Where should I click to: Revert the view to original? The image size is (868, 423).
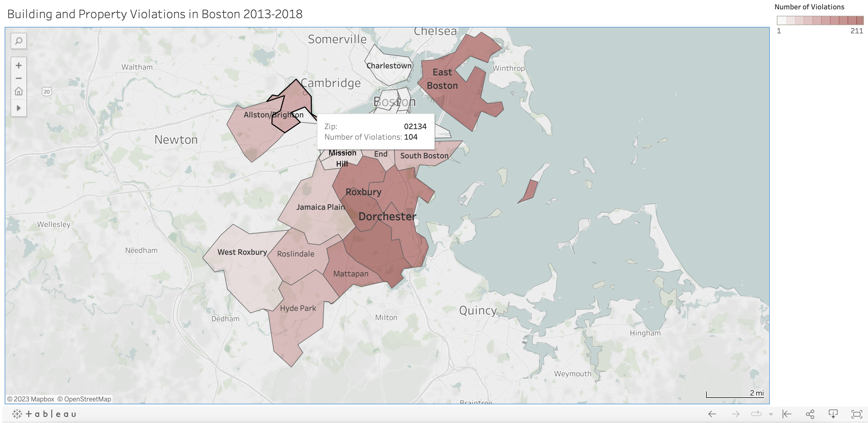[787, 414]
